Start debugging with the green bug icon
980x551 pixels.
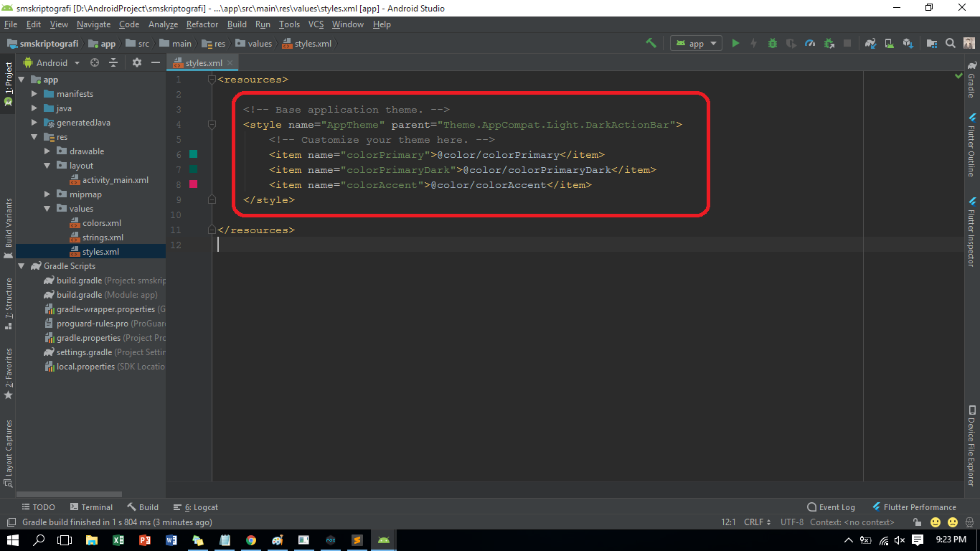point(773,43)
